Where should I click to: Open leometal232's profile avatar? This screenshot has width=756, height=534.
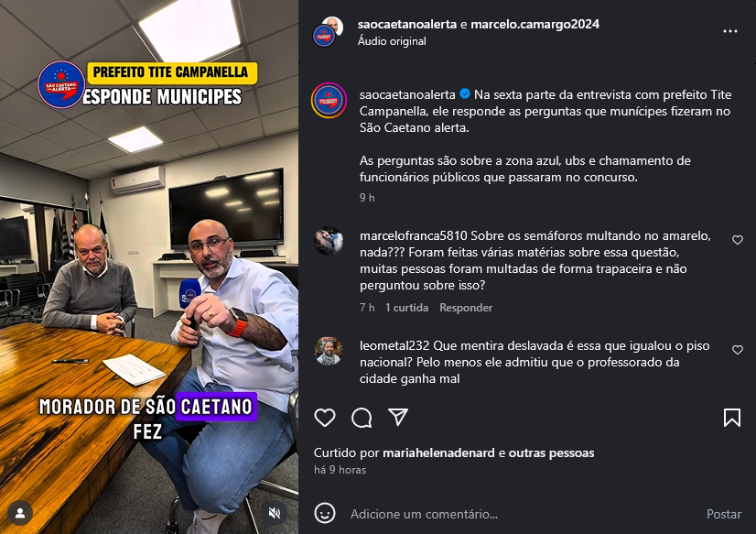coord(329,351)
